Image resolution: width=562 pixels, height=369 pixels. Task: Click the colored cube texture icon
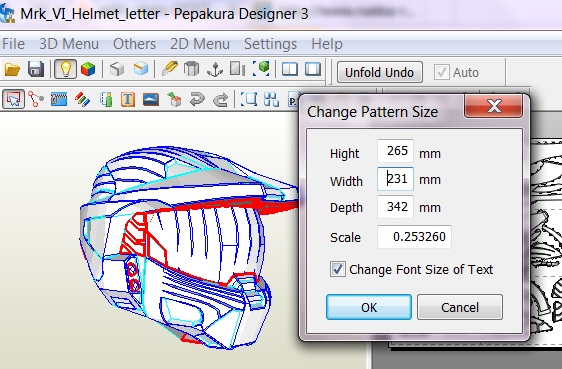point(88,69)
